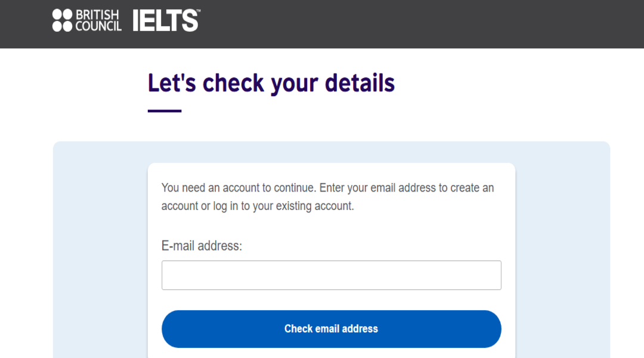Click the word BRITISH in the header logo
This screenshot has height=358, width=644.
coord(98,15)
